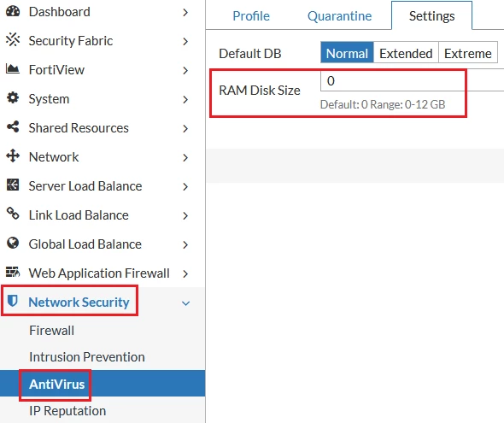
Task: Click the Shared Resources menu label
Action: coord(79,128)
